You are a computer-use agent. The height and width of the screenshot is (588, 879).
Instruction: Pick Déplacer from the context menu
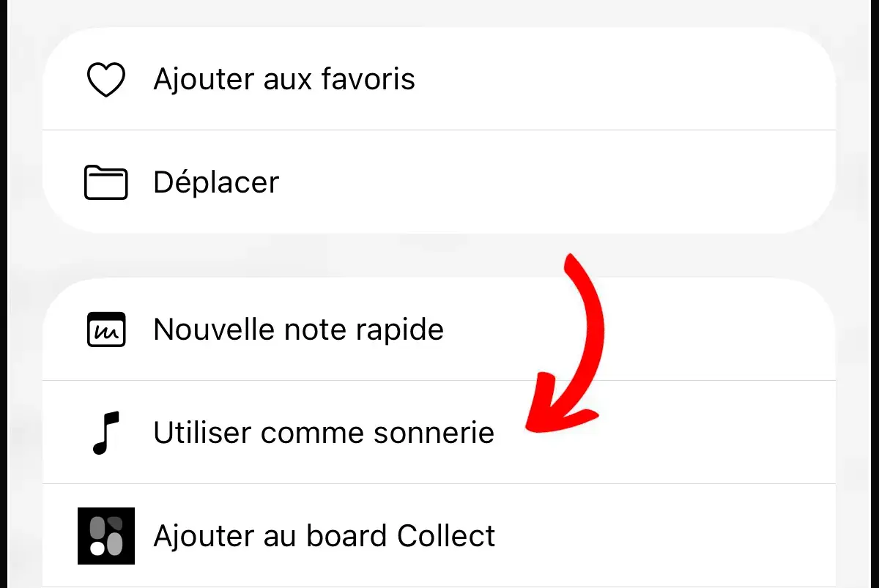[215, 182]
